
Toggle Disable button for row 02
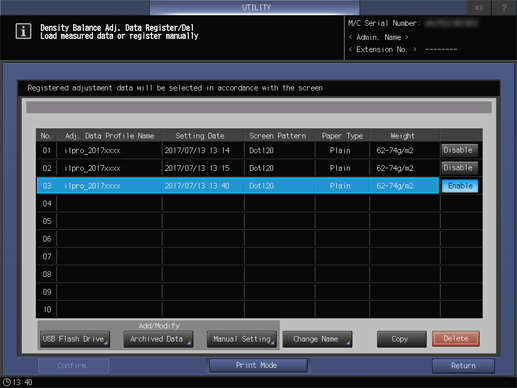tap(459, 168)
